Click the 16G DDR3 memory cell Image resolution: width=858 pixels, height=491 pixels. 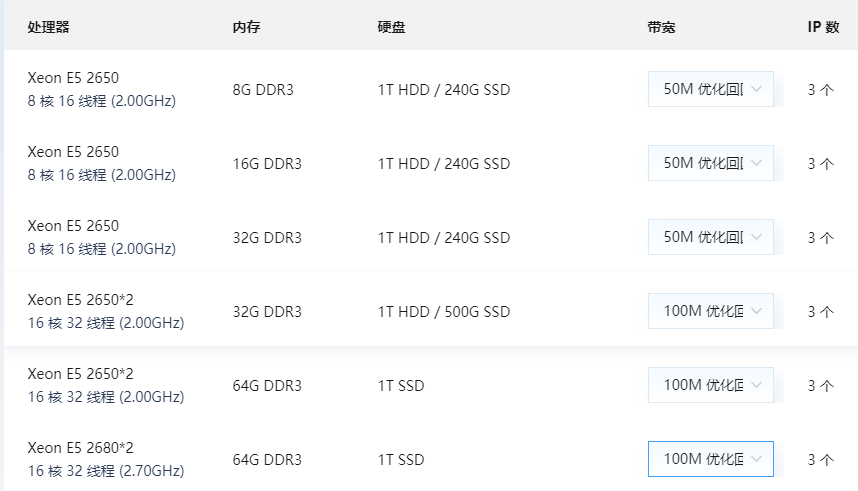[267, 164]
